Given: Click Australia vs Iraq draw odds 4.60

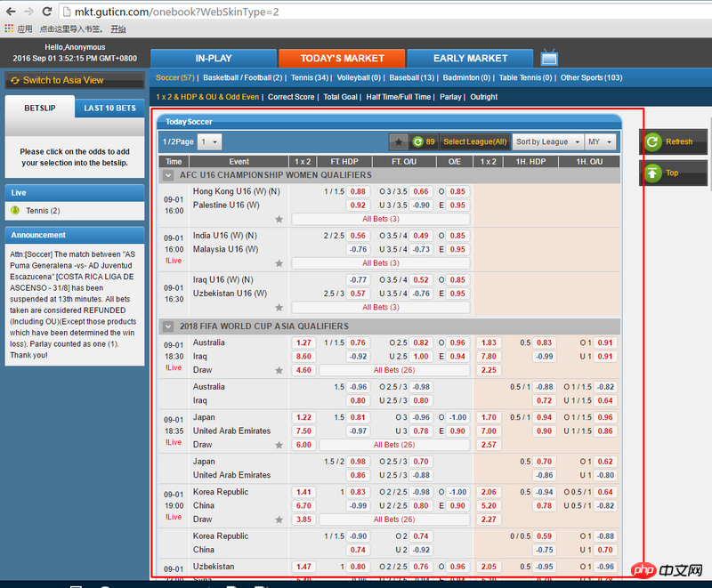Looking at the screenshot, I should 303,370.
